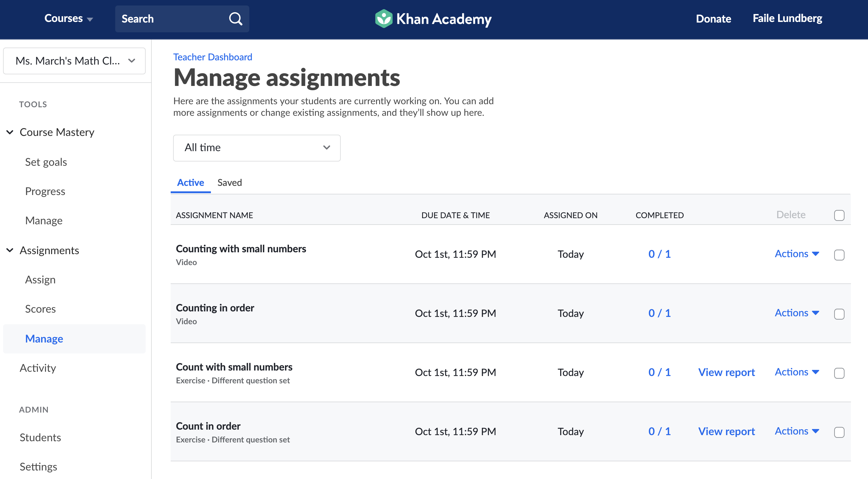Click inside the Search input field
This screenshot has height=479, width=868.
tap(169, 19)
